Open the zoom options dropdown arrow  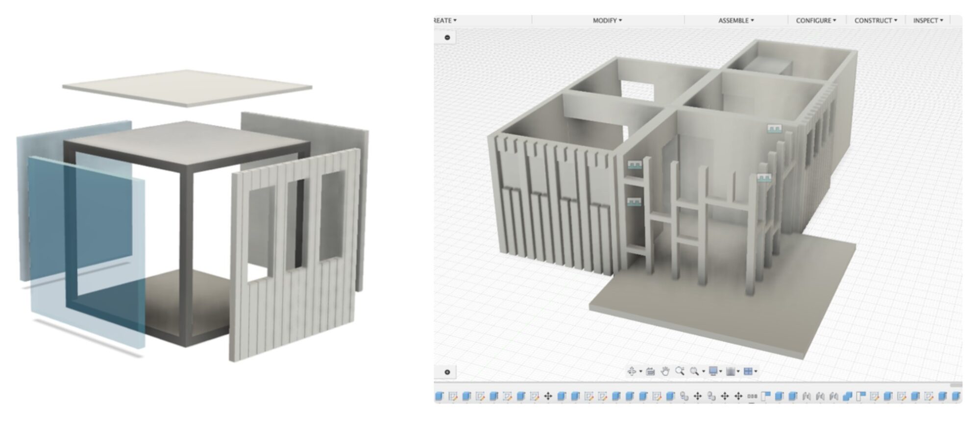coord(703,372)
